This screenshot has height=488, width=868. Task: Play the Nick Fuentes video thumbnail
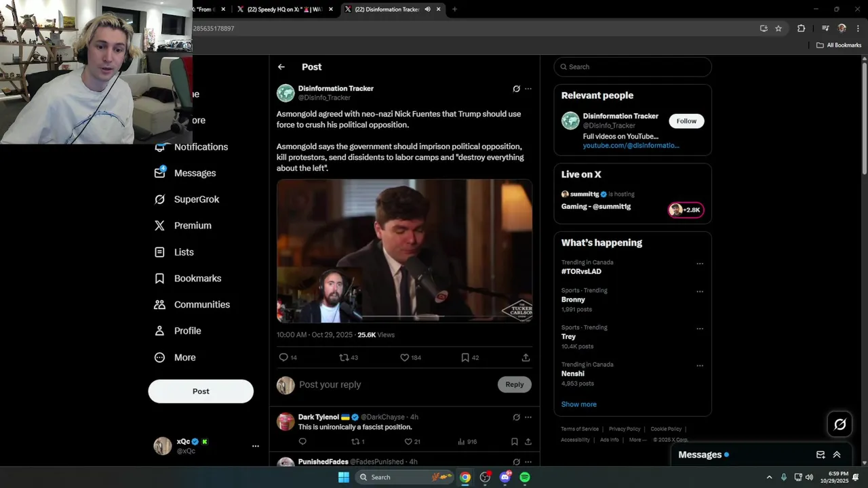[x=404, y=251]
